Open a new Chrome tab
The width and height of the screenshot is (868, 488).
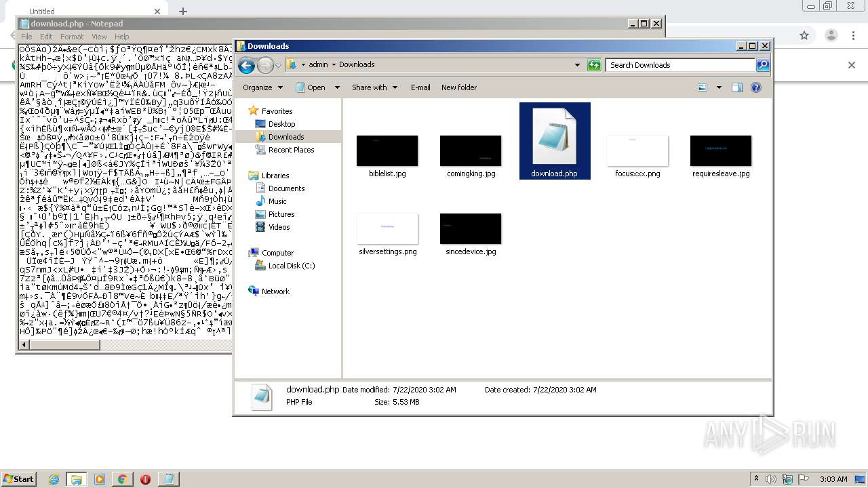pyautogui.click(x=183, y=11)
